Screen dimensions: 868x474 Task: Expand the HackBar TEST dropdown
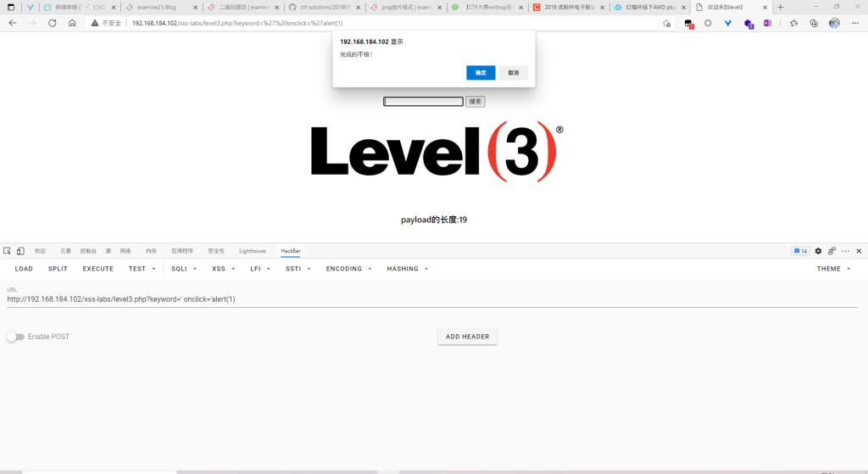[142, 269]
